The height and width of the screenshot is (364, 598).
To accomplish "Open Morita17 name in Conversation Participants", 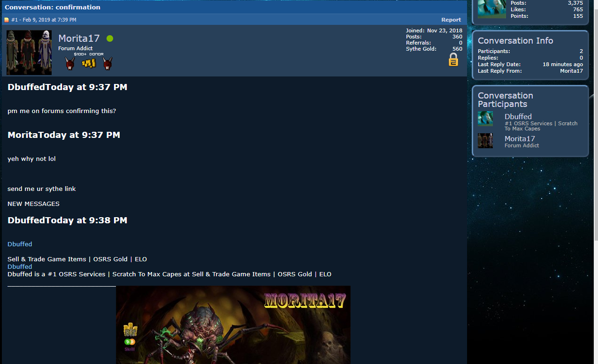I will tap(520, 138).
